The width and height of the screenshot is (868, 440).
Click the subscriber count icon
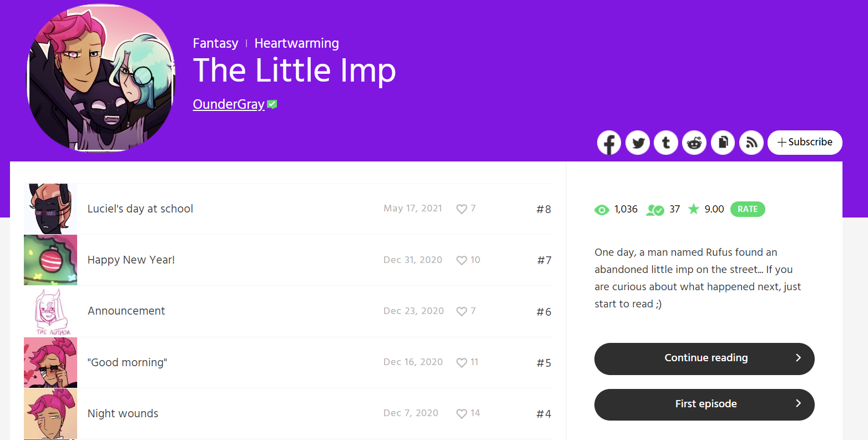[x=655, y=210]
